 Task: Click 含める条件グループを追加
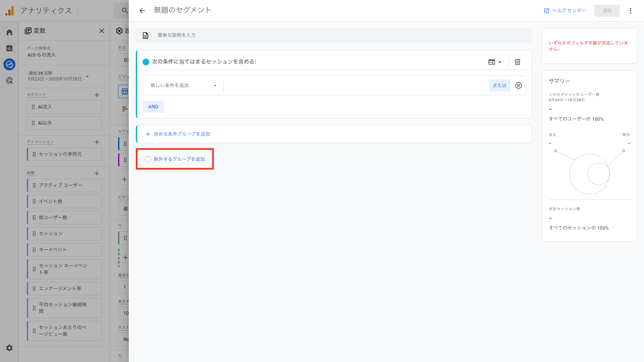pyautogui.click(x=177, y=134)
